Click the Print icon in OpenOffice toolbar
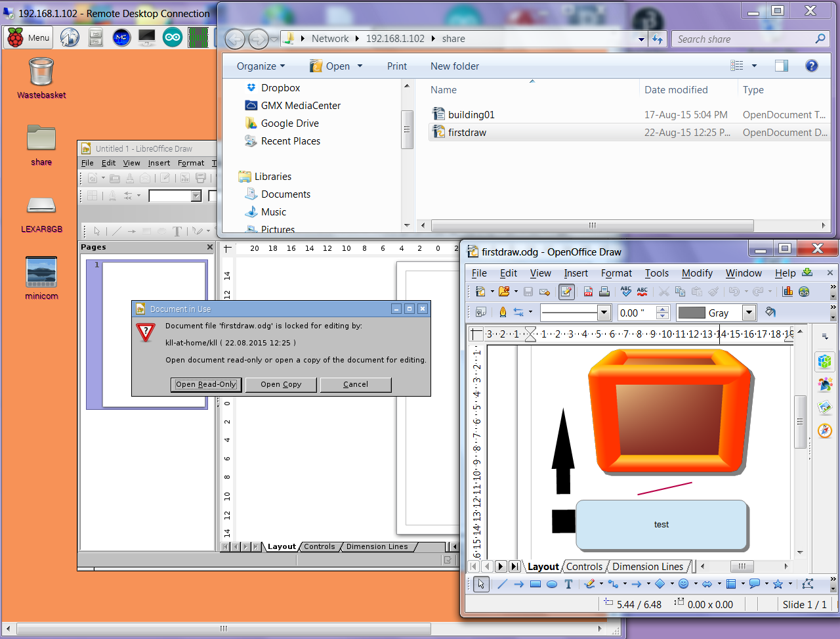This screenshot has width=840, height=639. pyautogui.click(x=604, y=292)
